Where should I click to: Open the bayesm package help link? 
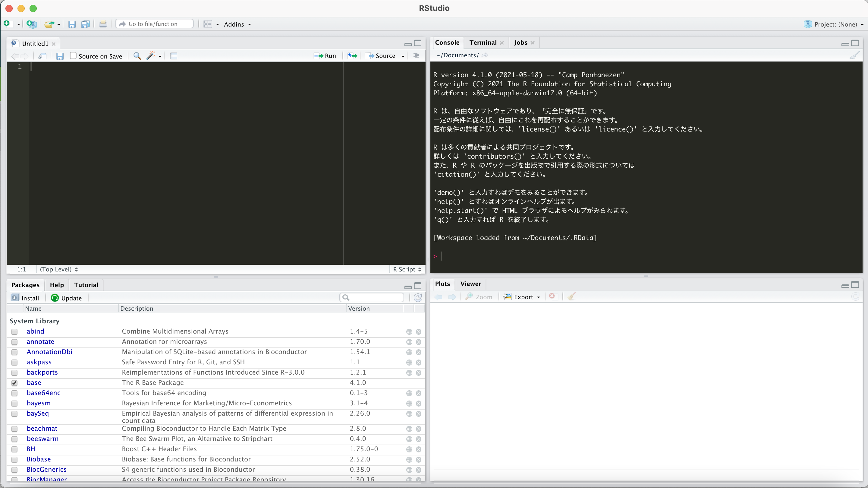point(409,403)
